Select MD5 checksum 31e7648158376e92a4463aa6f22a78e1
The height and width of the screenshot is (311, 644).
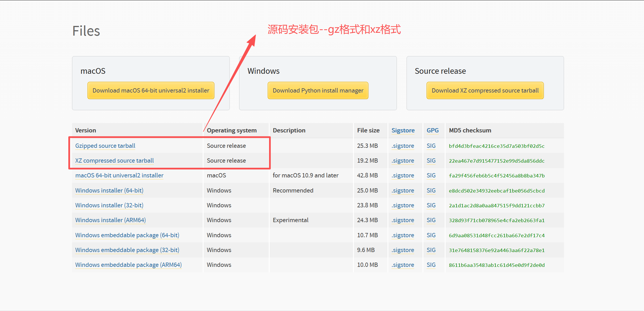[497, 250]
